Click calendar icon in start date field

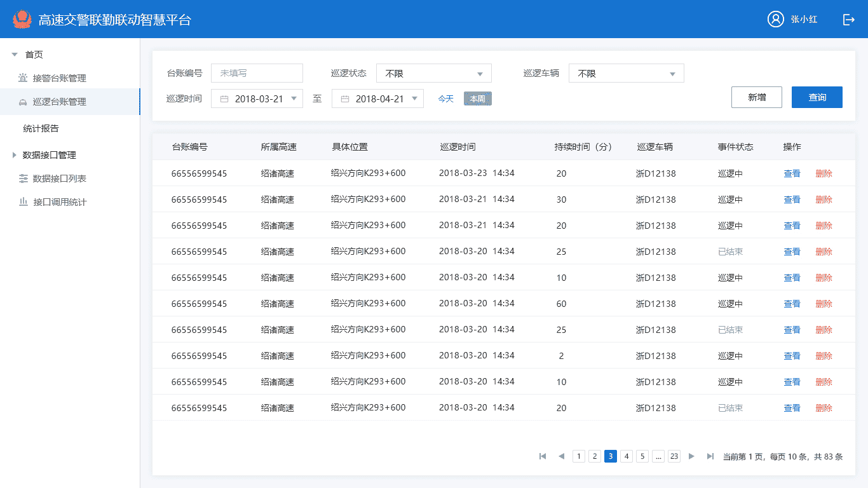pos(224,99)
